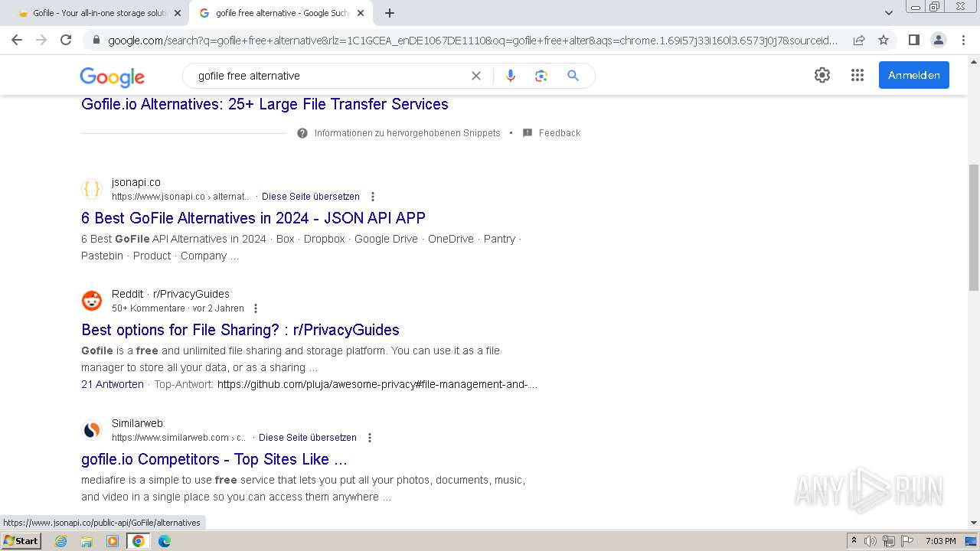
Task: Open the 21 Antworten link
Action: coord(113,384)
